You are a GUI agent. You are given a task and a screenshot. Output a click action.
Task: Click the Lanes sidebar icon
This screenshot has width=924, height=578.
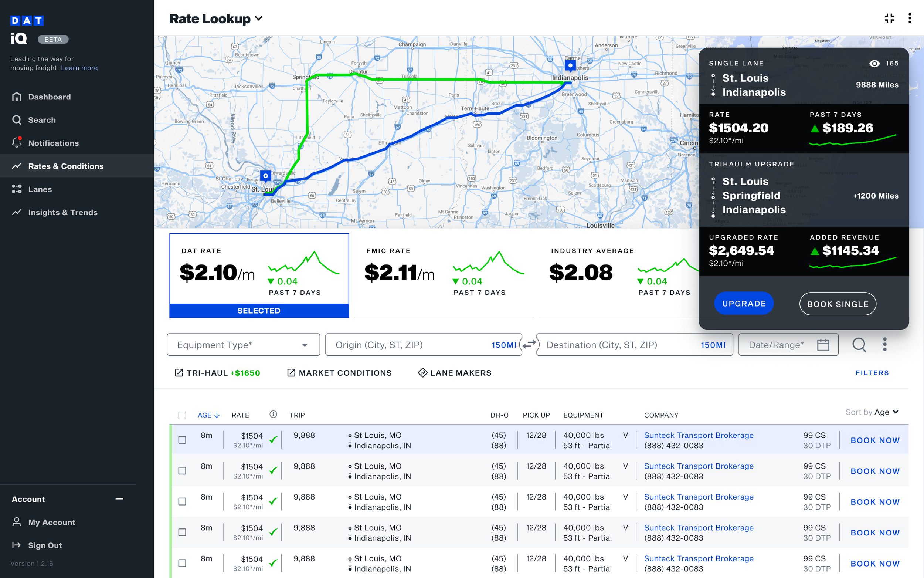[x=17, y=189]
